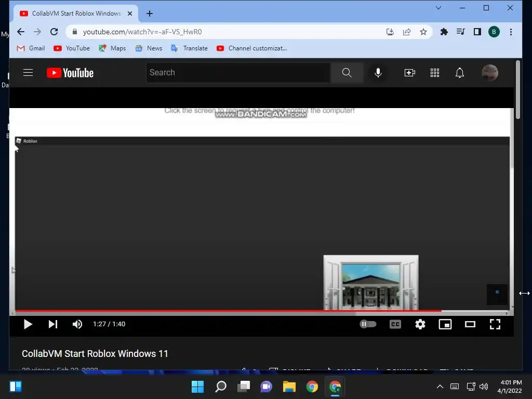Enter full screen video
The height and width of the screenshot is (399, 532).
pos(495,324)
